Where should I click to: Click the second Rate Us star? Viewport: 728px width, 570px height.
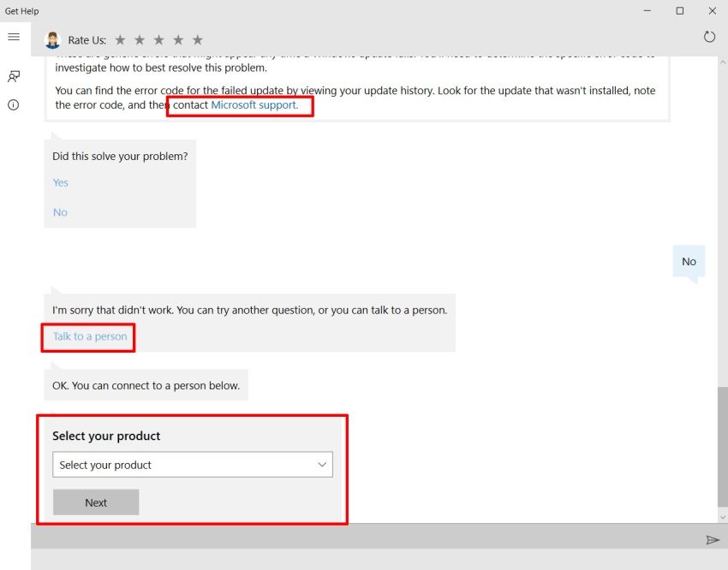pyautogui.click(x=140, y=39)
